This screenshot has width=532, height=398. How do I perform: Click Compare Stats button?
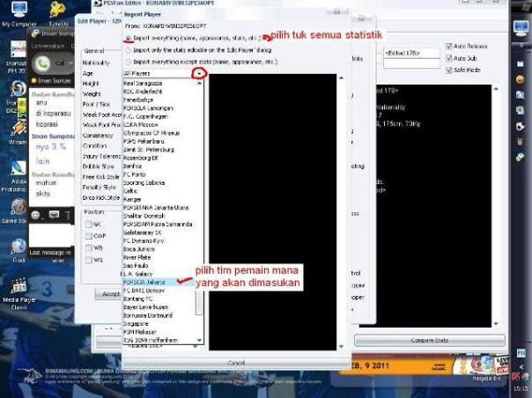click(x=430, y=340)
